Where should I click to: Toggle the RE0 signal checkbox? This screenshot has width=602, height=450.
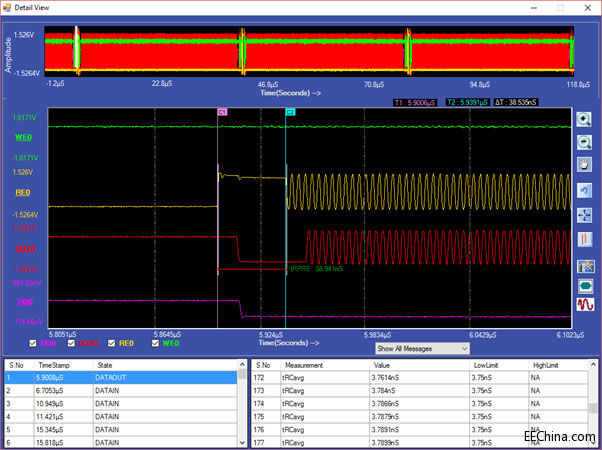(110, 343)
